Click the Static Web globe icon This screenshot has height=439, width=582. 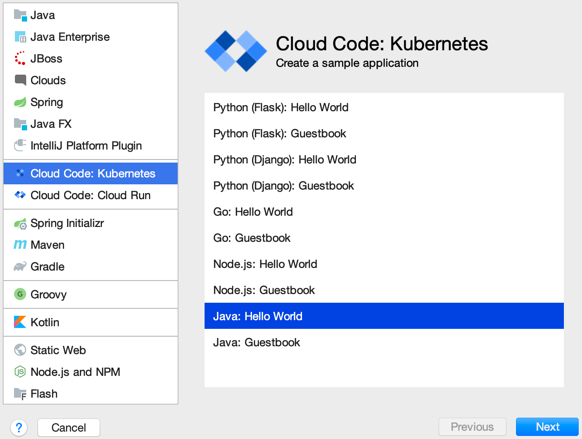(x=20, y=350)
